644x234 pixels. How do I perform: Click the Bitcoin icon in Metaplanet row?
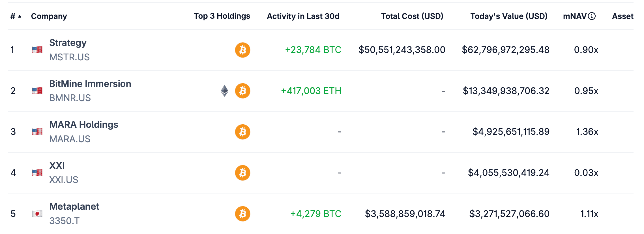242,214
